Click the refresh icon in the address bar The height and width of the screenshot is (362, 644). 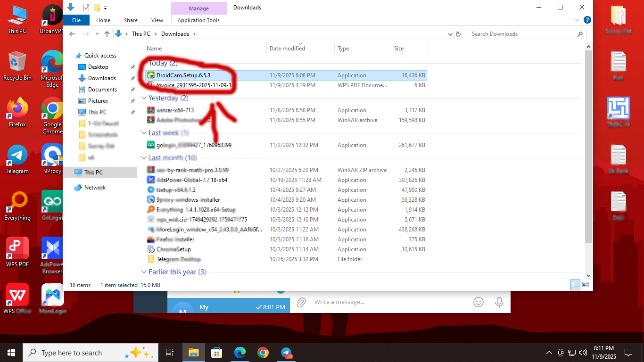click(458, 34)
